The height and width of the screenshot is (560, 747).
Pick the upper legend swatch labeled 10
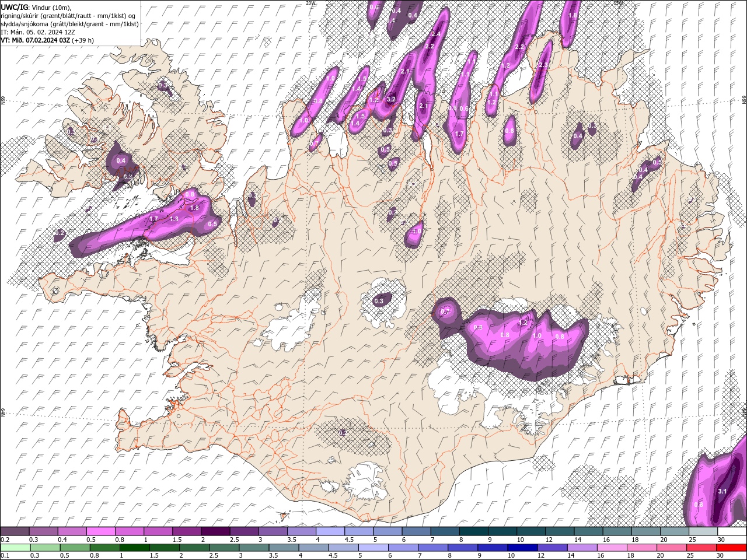tap(531, 531)
